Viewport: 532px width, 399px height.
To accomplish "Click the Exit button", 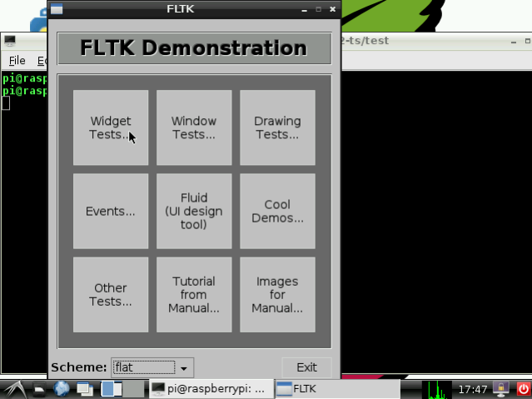I will [306, 367].
